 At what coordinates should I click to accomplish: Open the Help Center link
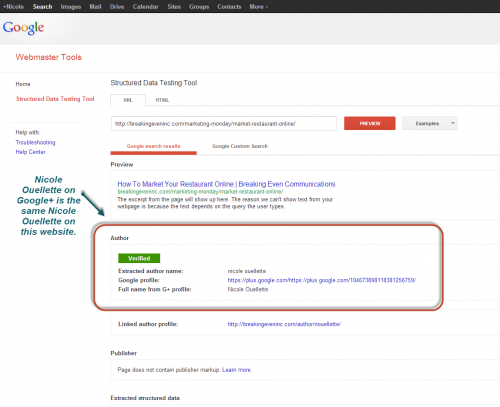point(30,152)
